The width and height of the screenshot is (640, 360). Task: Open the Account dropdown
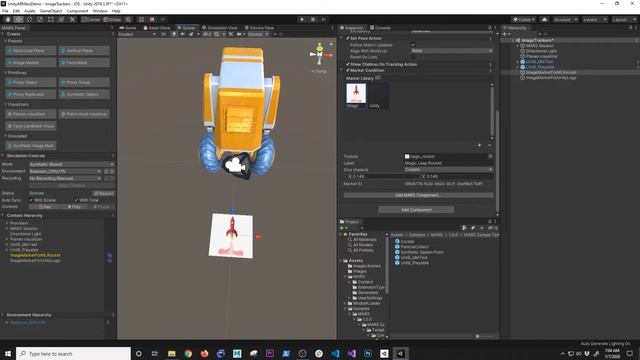[x=565, y=20]
